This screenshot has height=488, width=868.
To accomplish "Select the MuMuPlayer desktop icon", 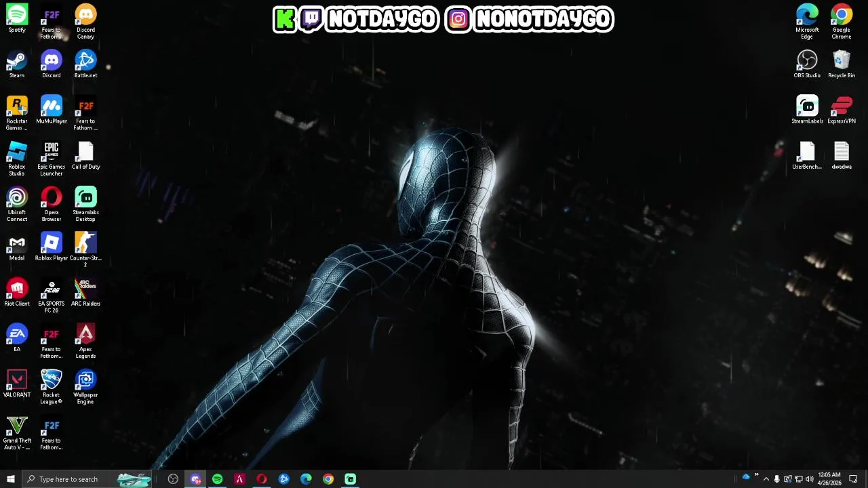I will click(52, 110).
